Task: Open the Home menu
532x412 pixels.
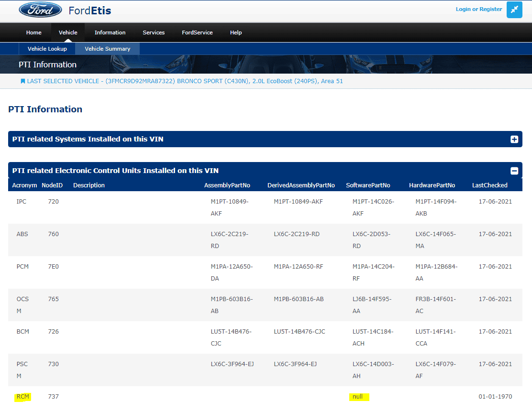Action: tap(33, 33)
